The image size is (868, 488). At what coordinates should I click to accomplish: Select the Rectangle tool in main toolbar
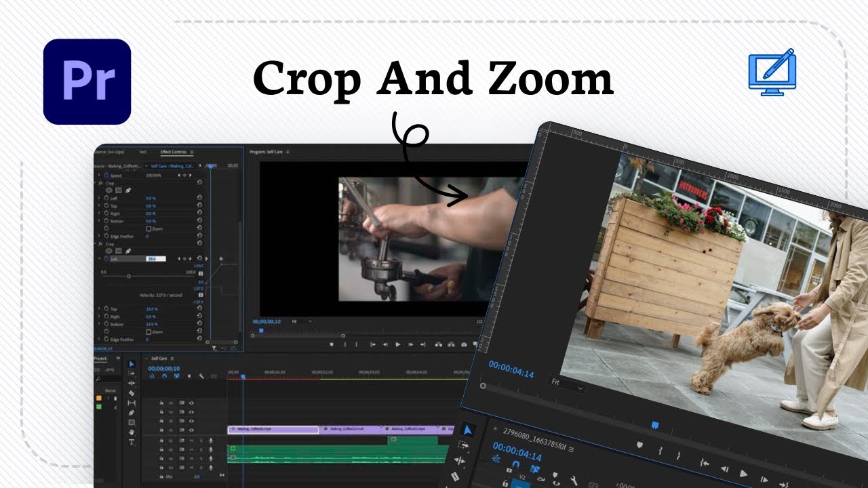pyautogui.click(x=132, y=422)
